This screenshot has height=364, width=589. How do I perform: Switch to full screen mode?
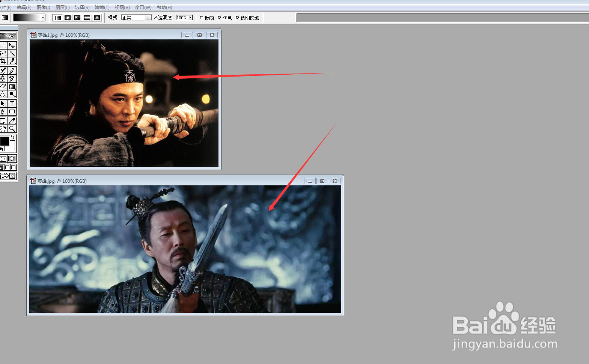pyautogui.click(x=14, y=167)
